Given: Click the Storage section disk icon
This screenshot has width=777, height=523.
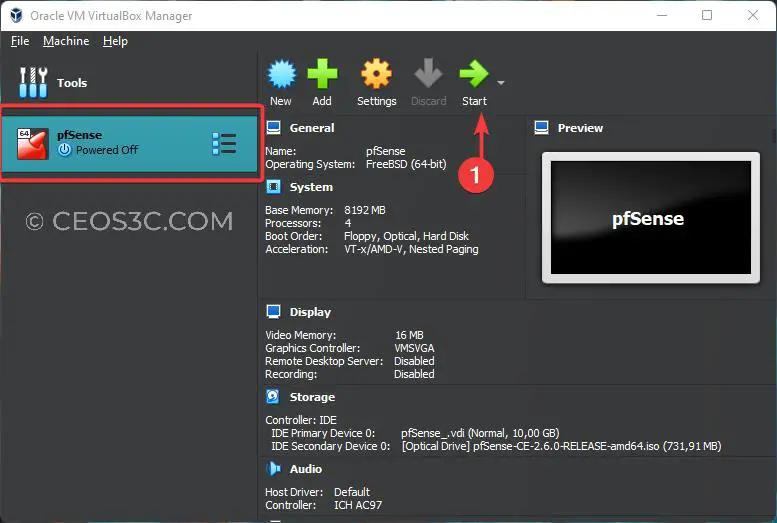Looking at the screenshot, I should click(273, 397).
